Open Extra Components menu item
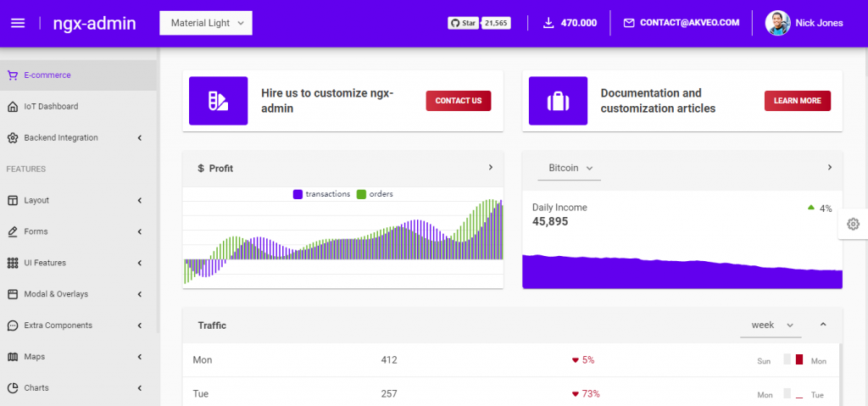Image resolution: width=868 pixels, height=406 pixels. [x=78, y=325]
